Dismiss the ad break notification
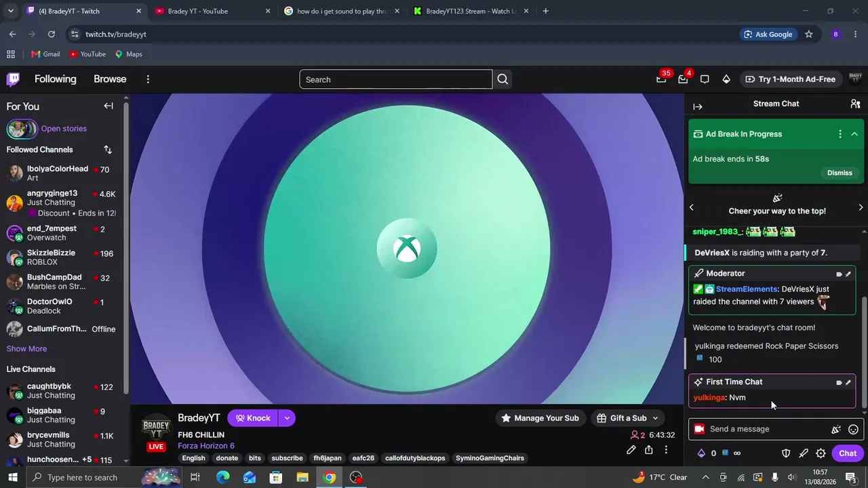Image resolution: width=868 pixels, height=488 pixels. (x=840, y=173)
